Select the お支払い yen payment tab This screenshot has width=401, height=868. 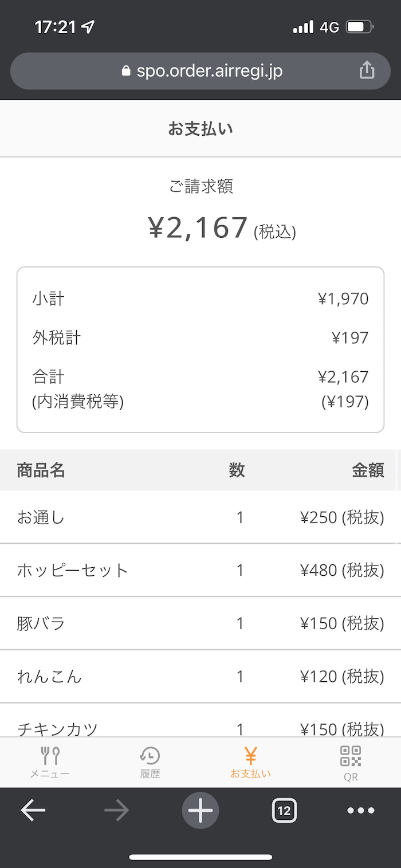pyautogui.click(x=250, y=762)
